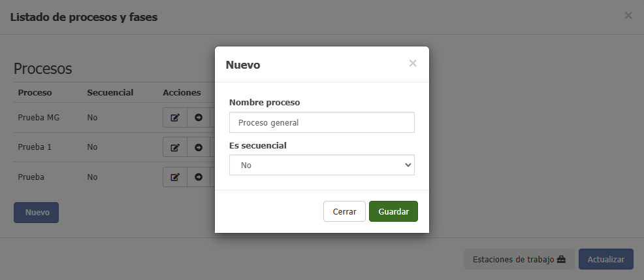Click the Cerrar button
The width and height of the screenshot is (644, 280).
point(344,211)
